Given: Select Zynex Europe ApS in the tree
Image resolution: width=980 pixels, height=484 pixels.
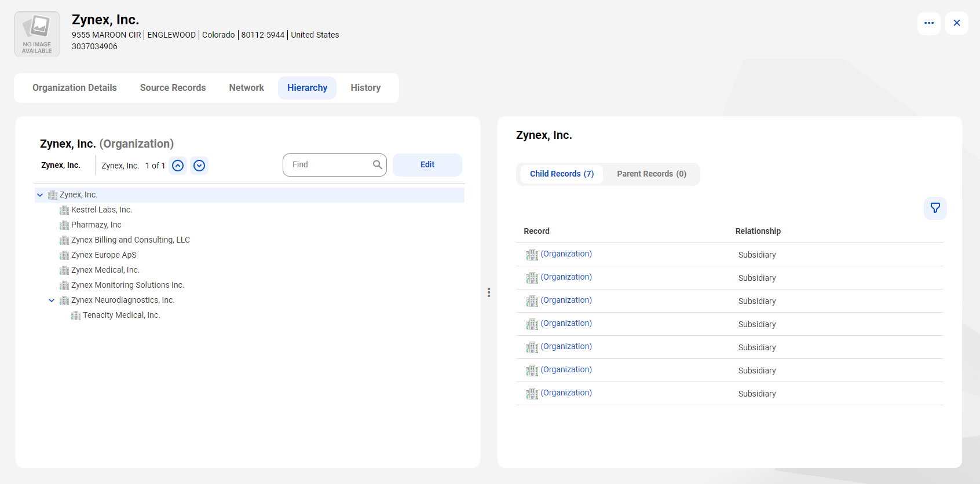Looking at the screenshot, I should pyautogui.click(x=104, y=255).
